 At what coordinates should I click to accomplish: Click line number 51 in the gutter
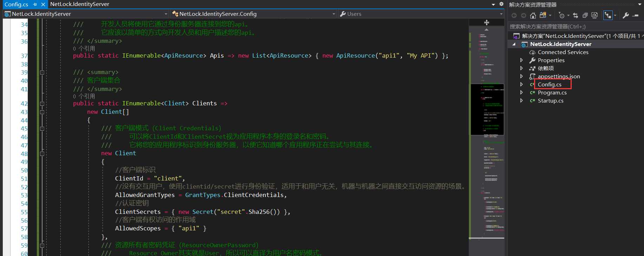pos(24,179)
